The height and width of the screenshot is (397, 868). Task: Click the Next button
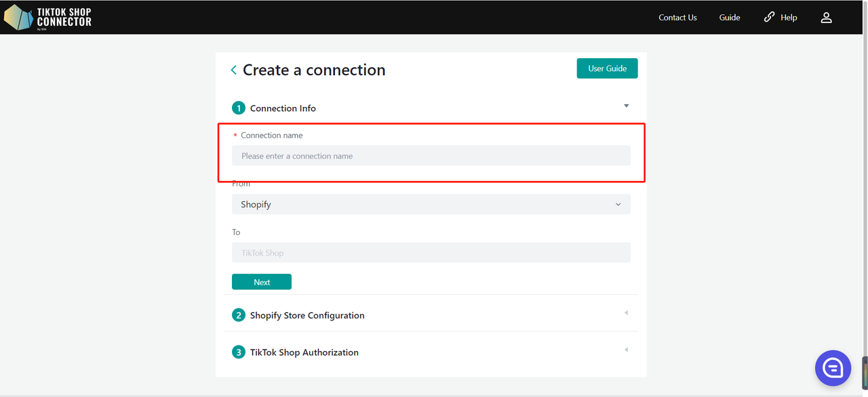tap(262, 282)
